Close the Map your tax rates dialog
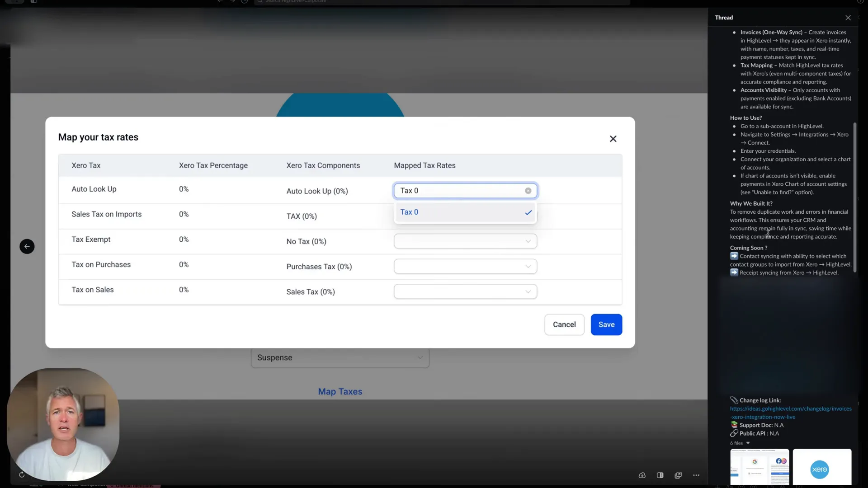Screen dimensions: 868x488 613,139
